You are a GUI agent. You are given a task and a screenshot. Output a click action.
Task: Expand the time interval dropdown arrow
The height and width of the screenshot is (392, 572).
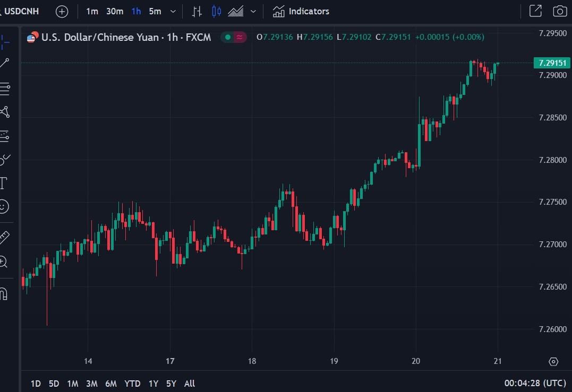click(173, 11)
